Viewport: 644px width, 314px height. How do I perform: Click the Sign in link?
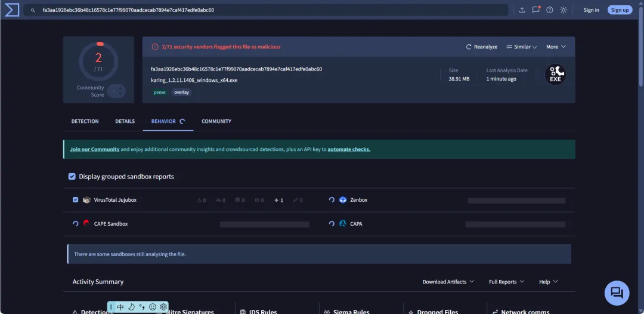pyautogui.click(x=591, y=10)
